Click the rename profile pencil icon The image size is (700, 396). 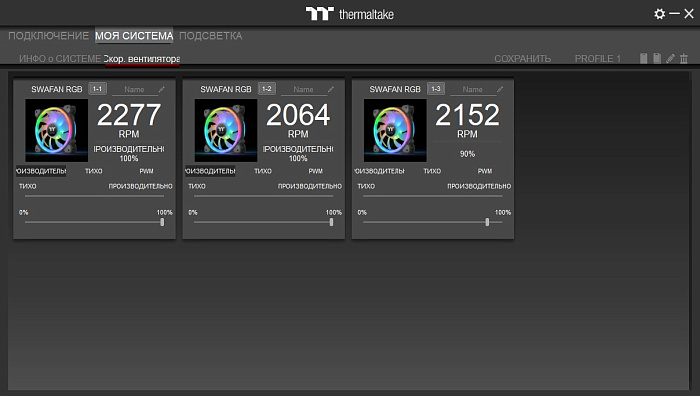[670, 58]
